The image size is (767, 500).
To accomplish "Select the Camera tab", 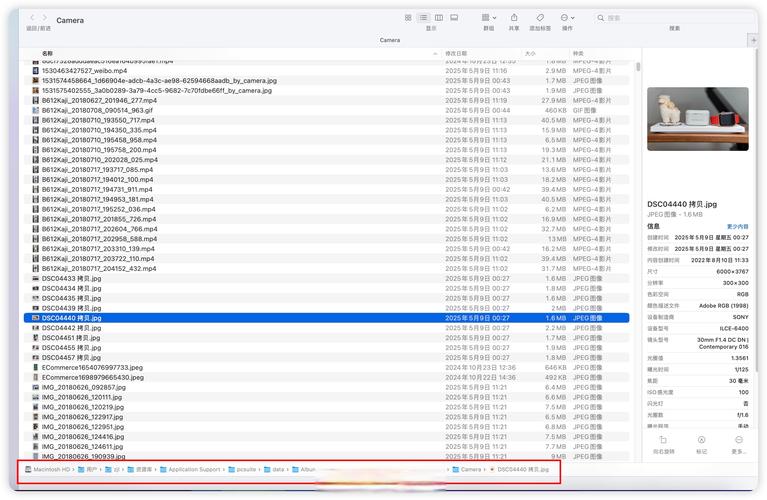I will (x=390, y=40).
